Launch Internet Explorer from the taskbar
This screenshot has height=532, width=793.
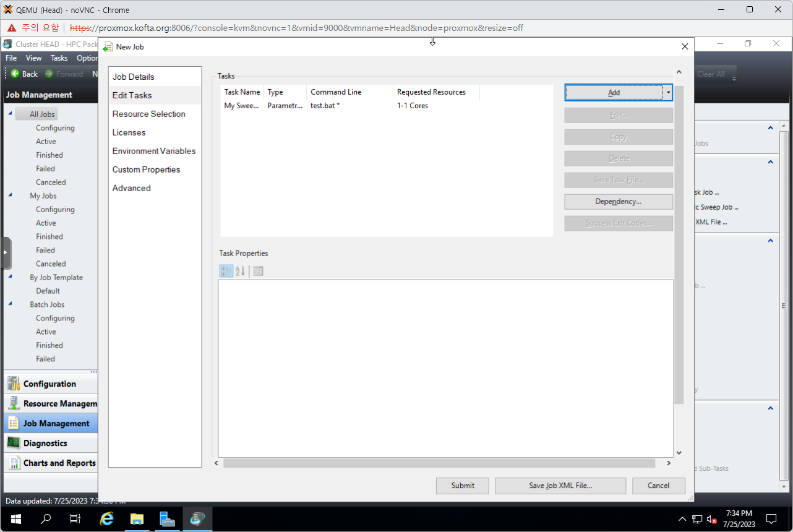(x=107, y=518)
